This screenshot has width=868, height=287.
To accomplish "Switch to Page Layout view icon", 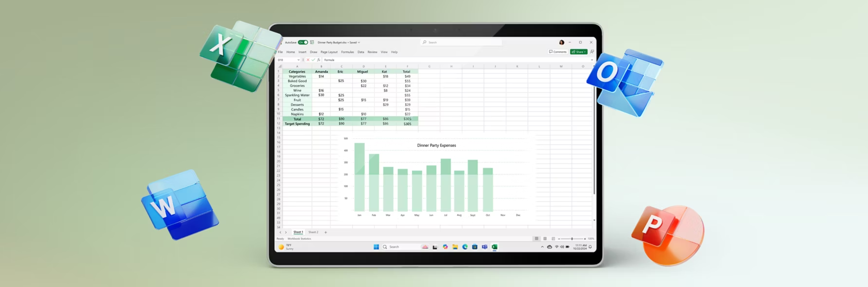I will coord(545,239).
